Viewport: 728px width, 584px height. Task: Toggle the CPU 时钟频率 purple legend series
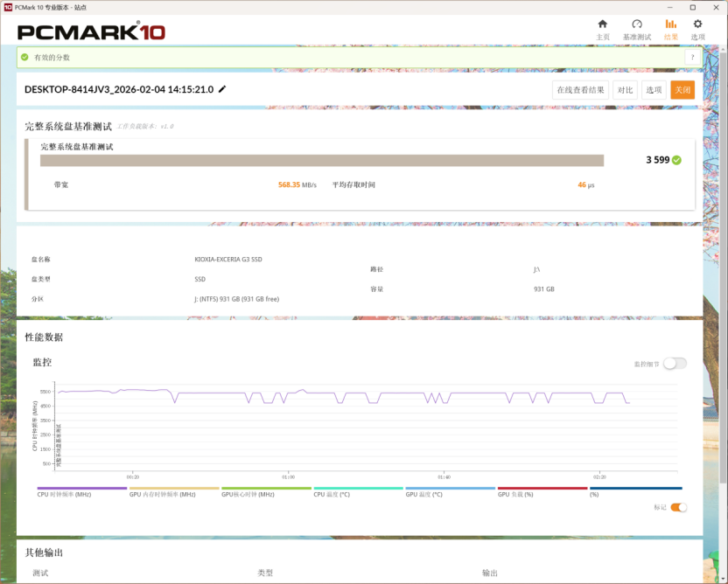pyautogui.click(x=81, y=491)
